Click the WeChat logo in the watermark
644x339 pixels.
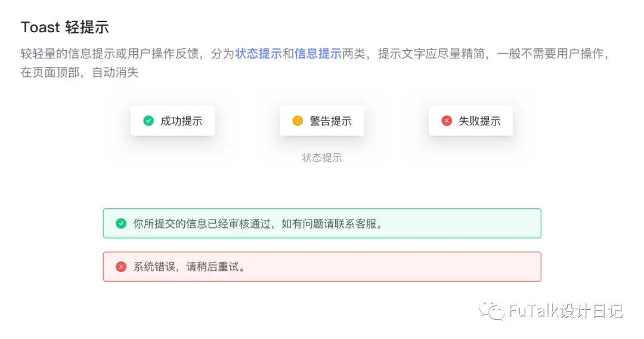click(x=491, y=310)
